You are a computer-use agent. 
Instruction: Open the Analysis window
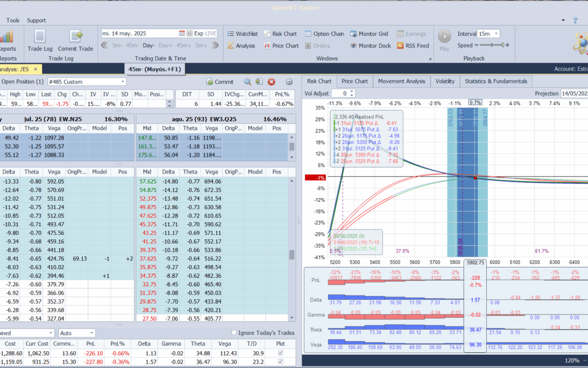241,46
